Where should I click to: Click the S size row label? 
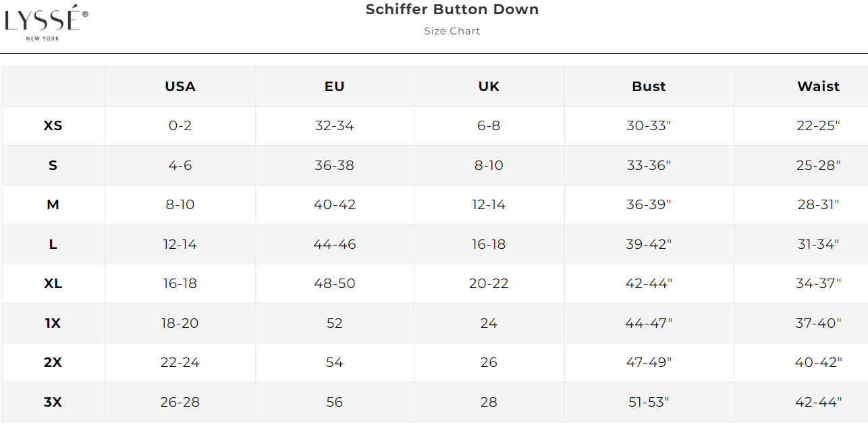pos(53,165)
